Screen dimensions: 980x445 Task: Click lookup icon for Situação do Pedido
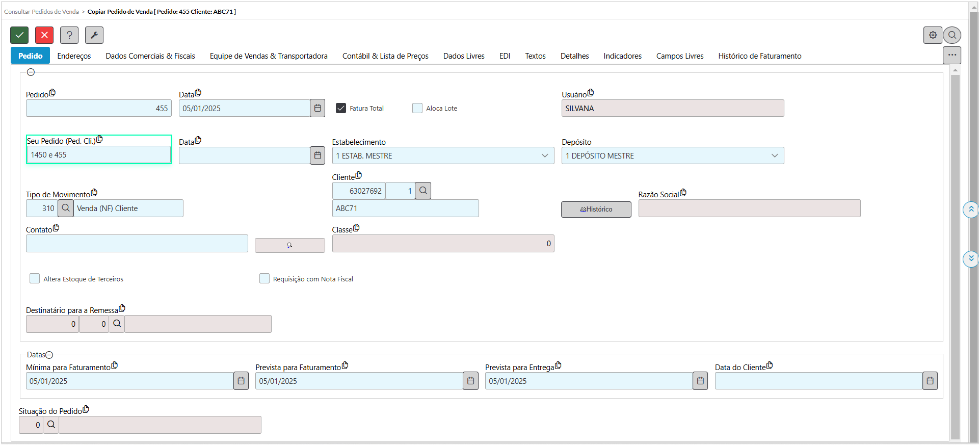51,425
